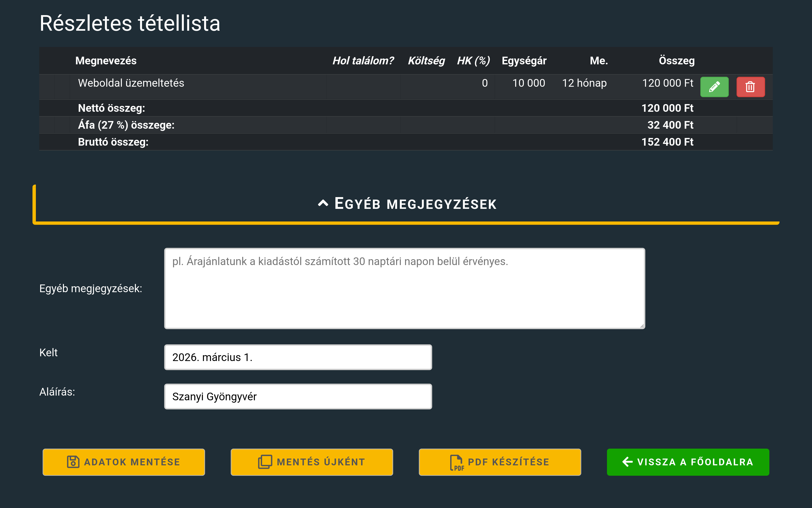Click the HK (%) column header

[473, 61]
